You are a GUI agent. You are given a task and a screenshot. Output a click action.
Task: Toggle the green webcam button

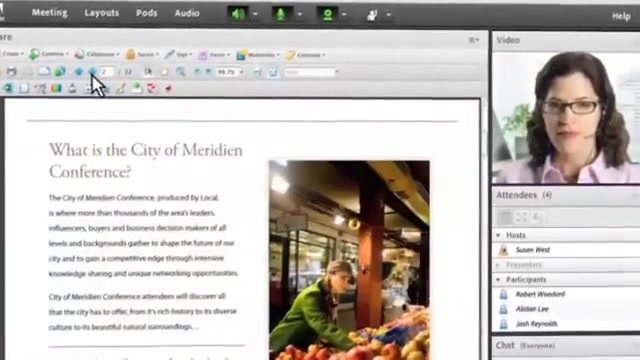click(327, 14)
